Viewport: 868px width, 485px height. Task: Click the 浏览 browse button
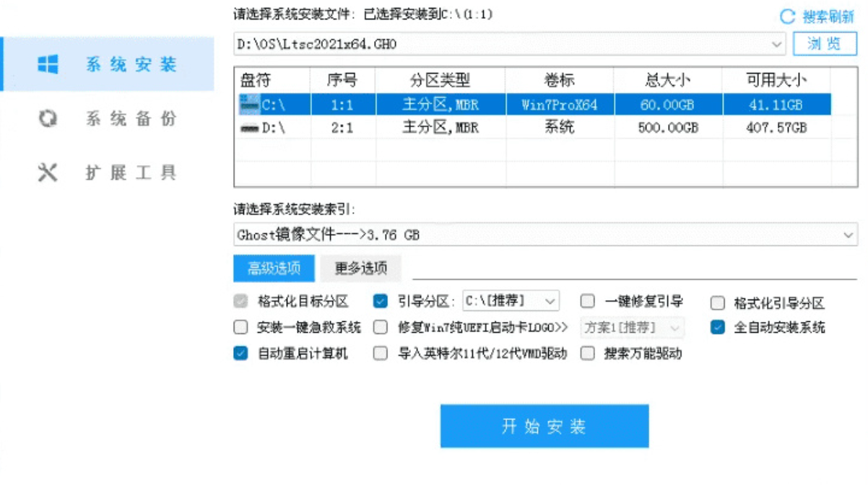824,44
